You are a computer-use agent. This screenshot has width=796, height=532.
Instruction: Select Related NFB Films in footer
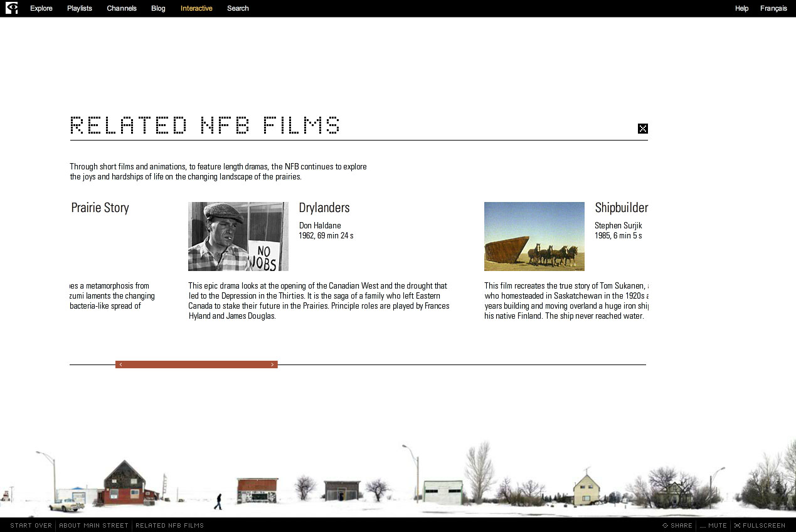click(170, 526)
